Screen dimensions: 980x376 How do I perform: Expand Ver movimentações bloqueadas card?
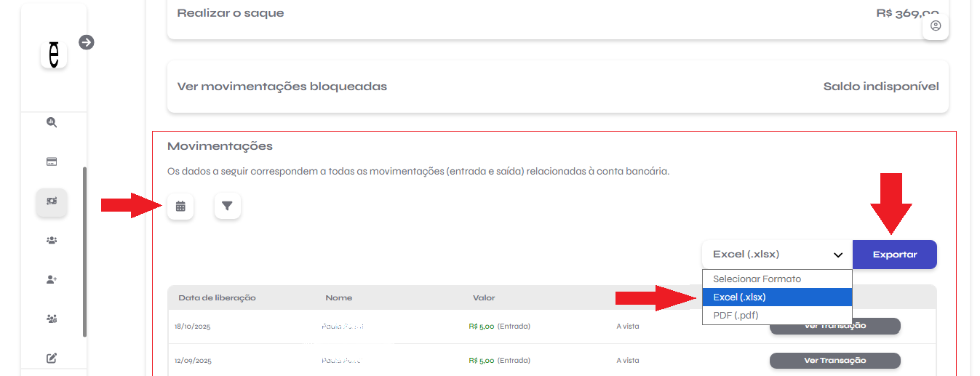pos(557,87)
